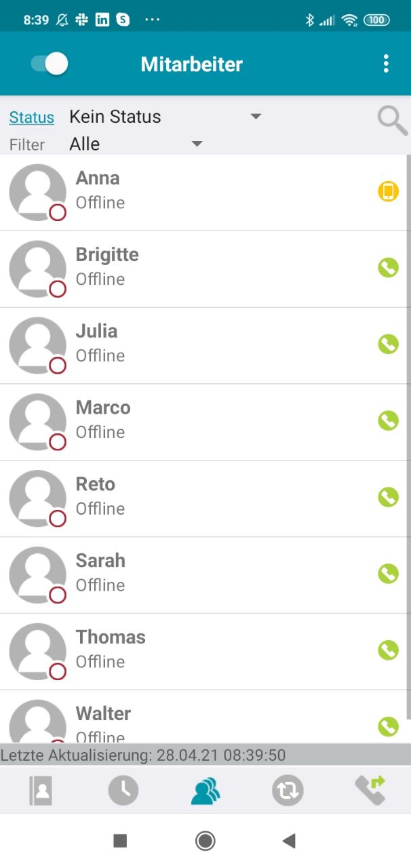
Task: Open the call forwarding icon in bottom bar
Action: point(370,790)
